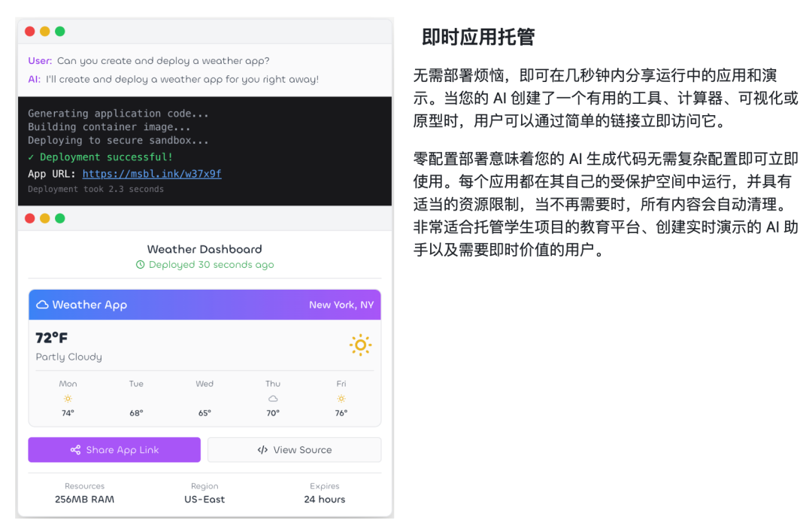The image size is (812, 529).
Task: Click the large sun icon next to 72°F
Action: [360, 345]
